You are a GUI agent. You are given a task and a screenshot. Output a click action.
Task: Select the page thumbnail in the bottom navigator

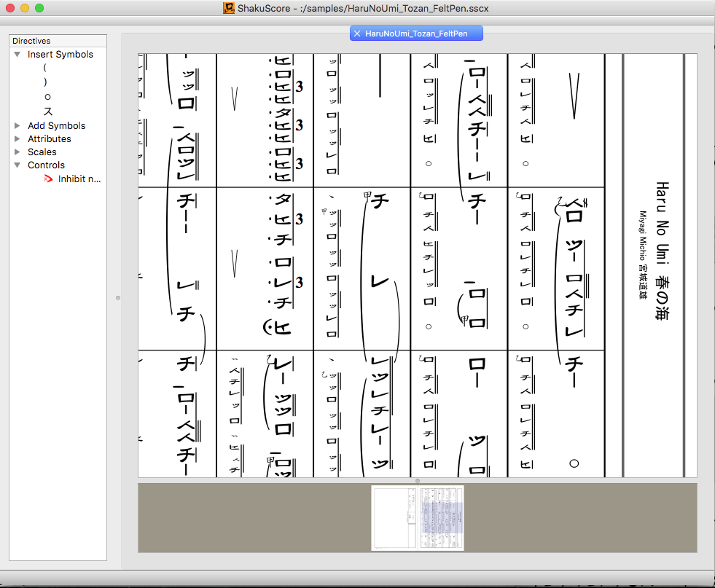[x=417, y=519]
